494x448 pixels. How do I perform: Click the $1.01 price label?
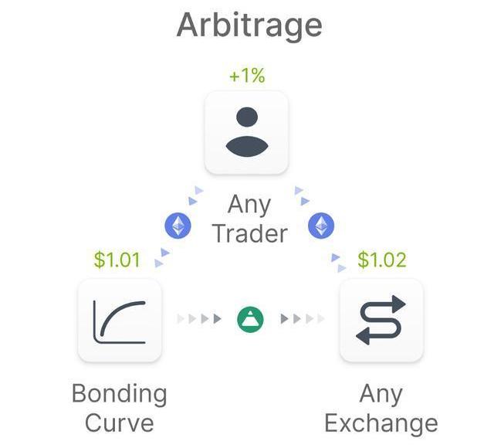pyautogui.click(x=117, y=260)
